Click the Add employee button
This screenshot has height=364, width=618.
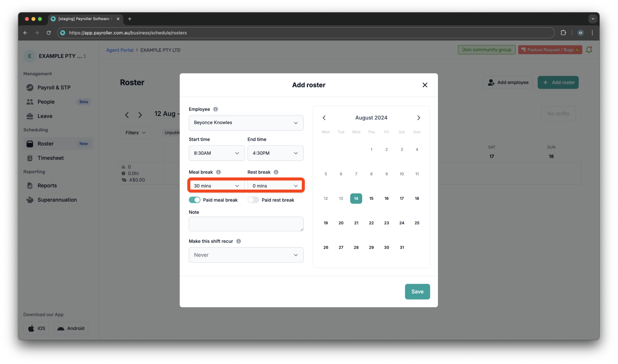[x=508, y=82]
